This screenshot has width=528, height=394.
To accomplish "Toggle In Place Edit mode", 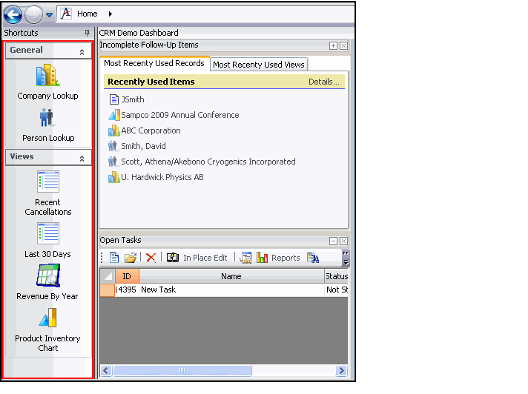I will pyautogui.click(x=197, y=258).
